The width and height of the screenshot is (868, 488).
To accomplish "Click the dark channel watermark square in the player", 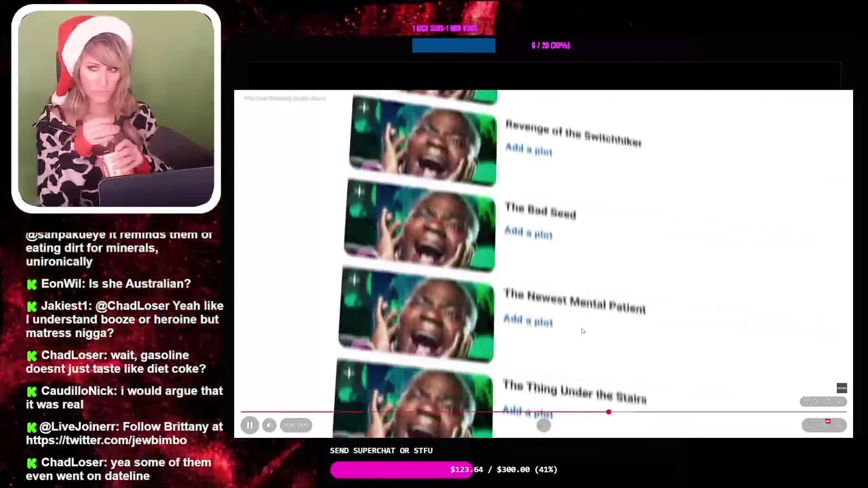I will (842, 388).
